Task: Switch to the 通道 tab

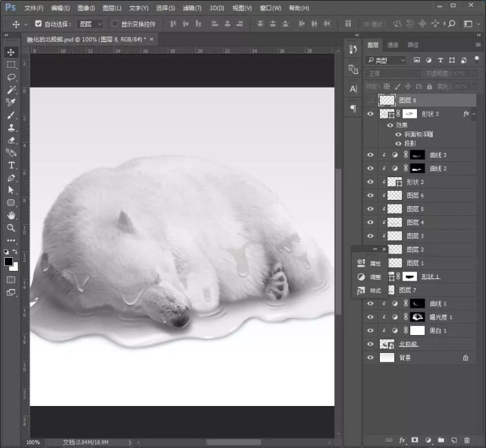Action: click(393, 45)
